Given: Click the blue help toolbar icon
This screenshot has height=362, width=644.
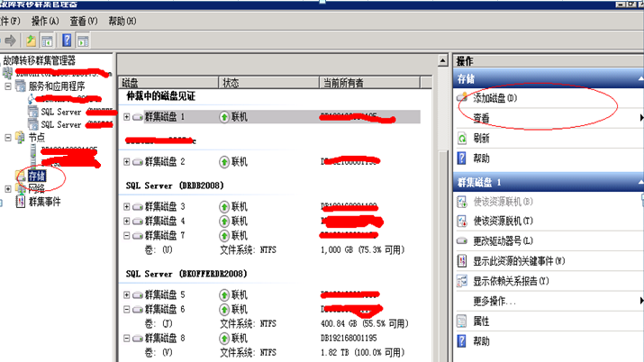Looking at the screenshot, I should [x=66, y=40].
